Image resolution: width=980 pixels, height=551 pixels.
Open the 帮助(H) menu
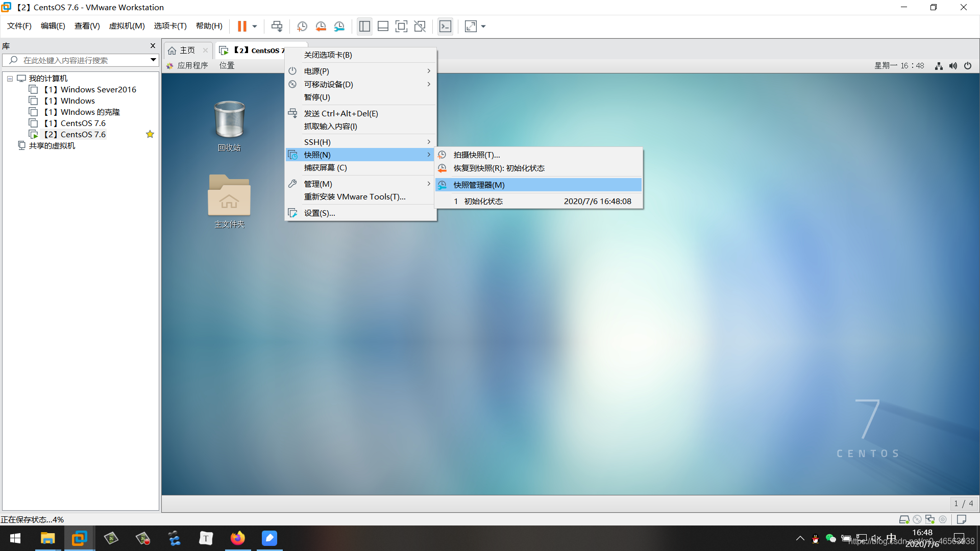point(209,26)
